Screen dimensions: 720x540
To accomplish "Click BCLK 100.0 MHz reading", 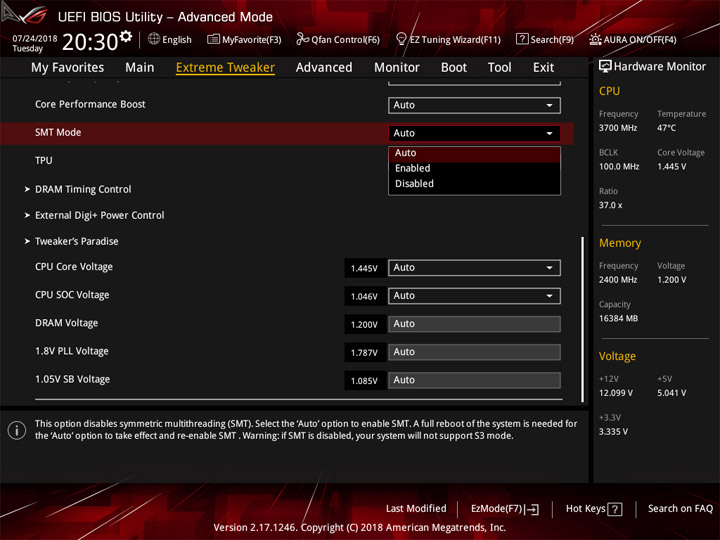I will point(619,166).
